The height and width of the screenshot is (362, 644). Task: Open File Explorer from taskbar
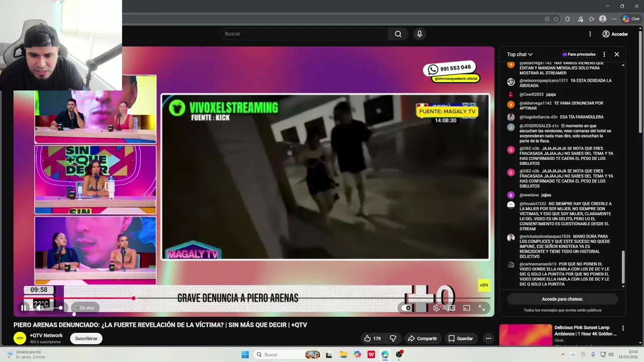(x=343, y=354)
